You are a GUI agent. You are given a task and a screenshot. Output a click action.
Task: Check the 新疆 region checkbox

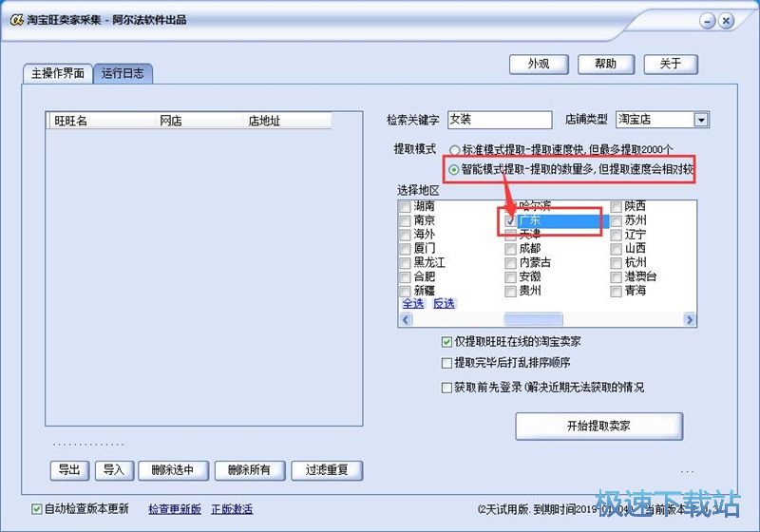coord(405,292)
